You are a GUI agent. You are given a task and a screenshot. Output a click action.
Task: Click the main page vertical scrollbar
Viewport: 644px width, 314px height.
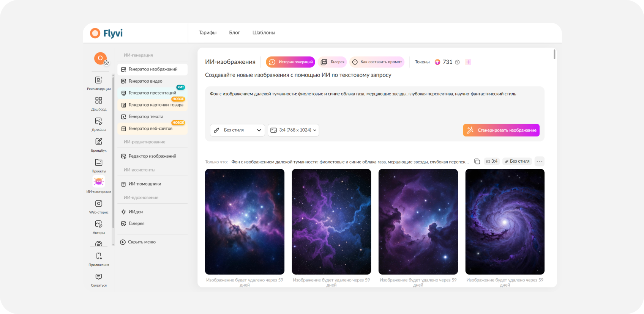[554, 54]
